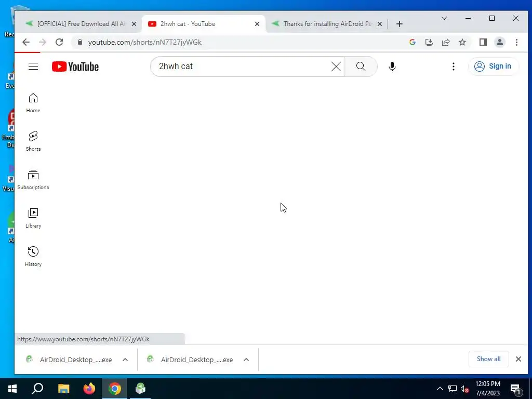Show hidden system tray icons

[440, 389]
